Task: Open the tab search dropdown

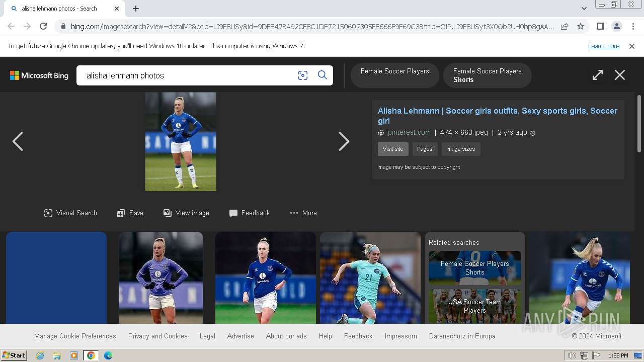Action: (x=584, y=9)
